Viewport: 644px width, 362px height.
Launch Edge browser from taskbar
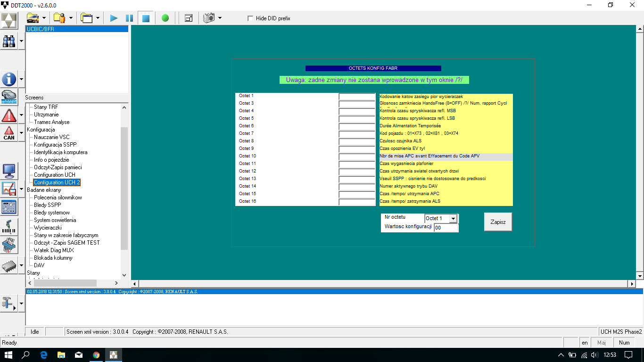44,354
